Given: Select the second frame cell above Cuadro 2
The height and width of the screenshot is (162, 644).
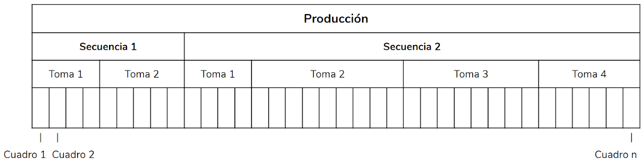Looking at the screenshot, I should pos(58,108).
